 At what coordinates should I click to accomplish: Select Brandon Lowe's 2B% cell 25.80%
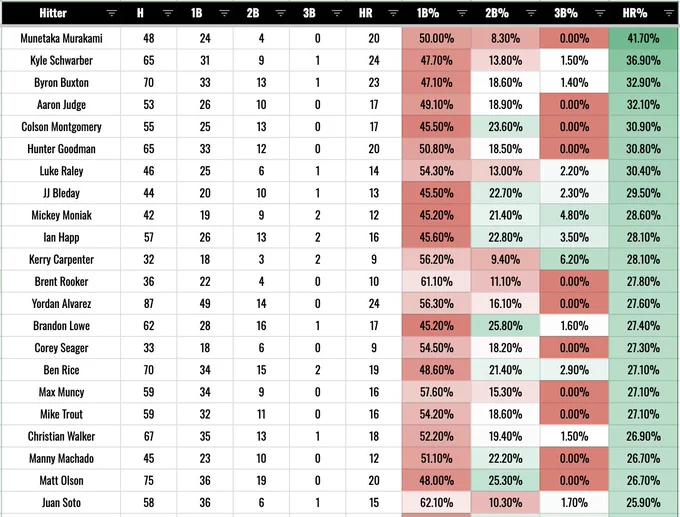[x=505, y=326]
